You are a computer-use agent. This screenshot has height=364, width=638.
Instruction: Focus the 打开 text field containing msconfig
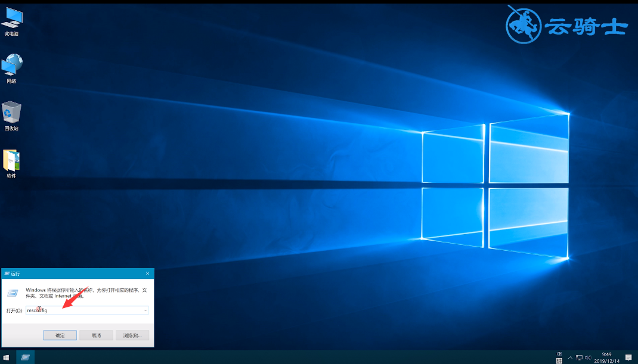click(87, 310)
